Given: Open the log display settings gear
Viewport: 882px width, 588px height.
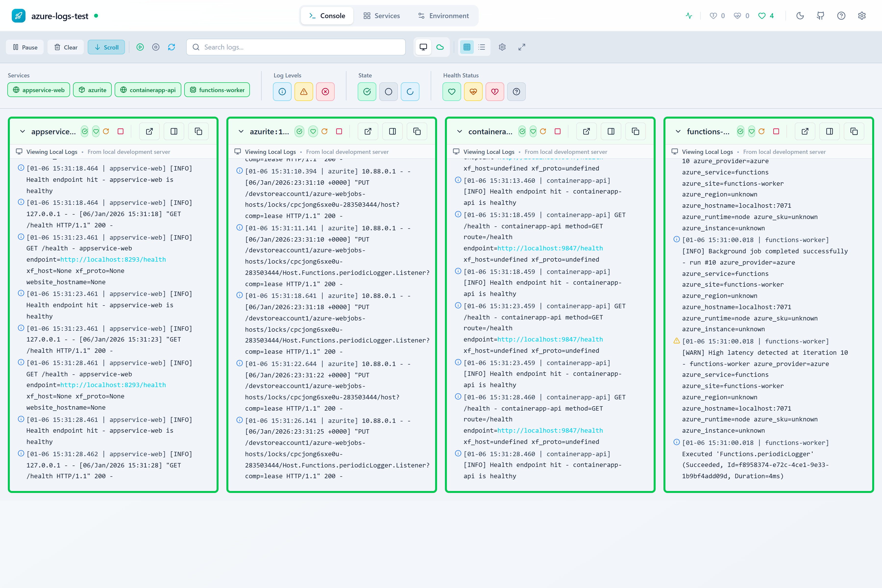Looking at the screenshot, I should (x=502, y=47).
